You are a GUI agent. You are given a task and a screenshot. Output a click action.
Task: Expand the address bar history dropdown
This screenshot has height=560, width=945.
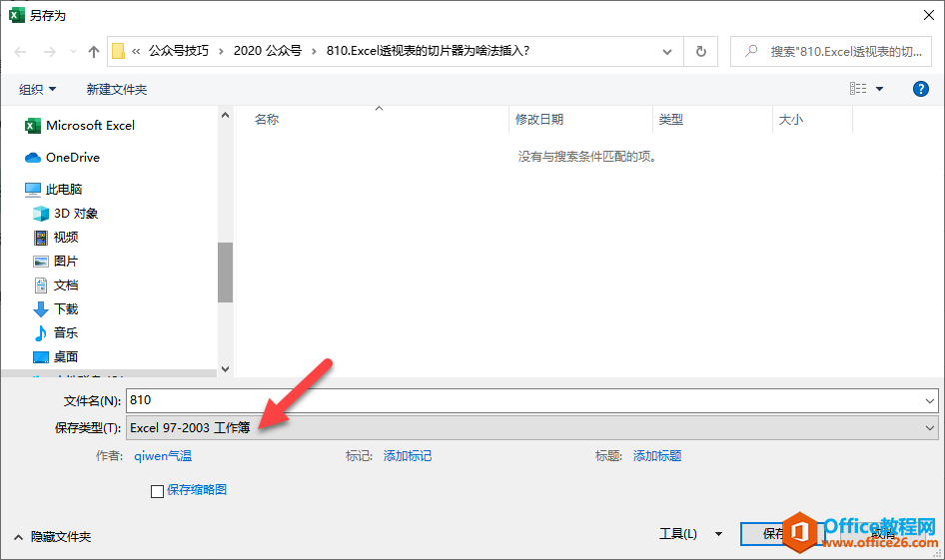coord(667,52)
